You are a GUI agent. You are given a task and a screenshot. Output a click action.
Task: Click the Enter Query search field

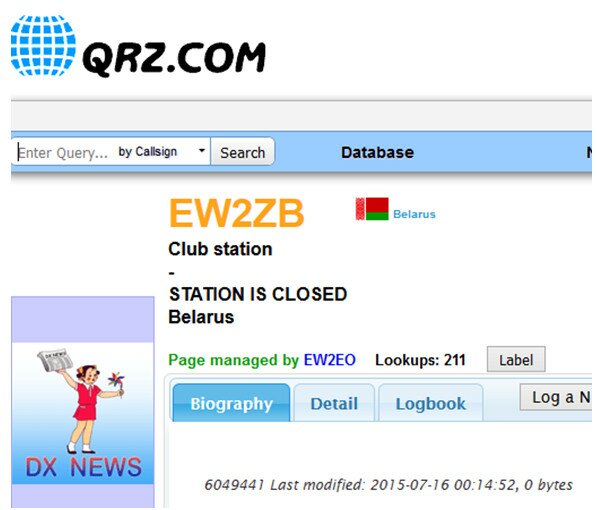tap(65, 152)
